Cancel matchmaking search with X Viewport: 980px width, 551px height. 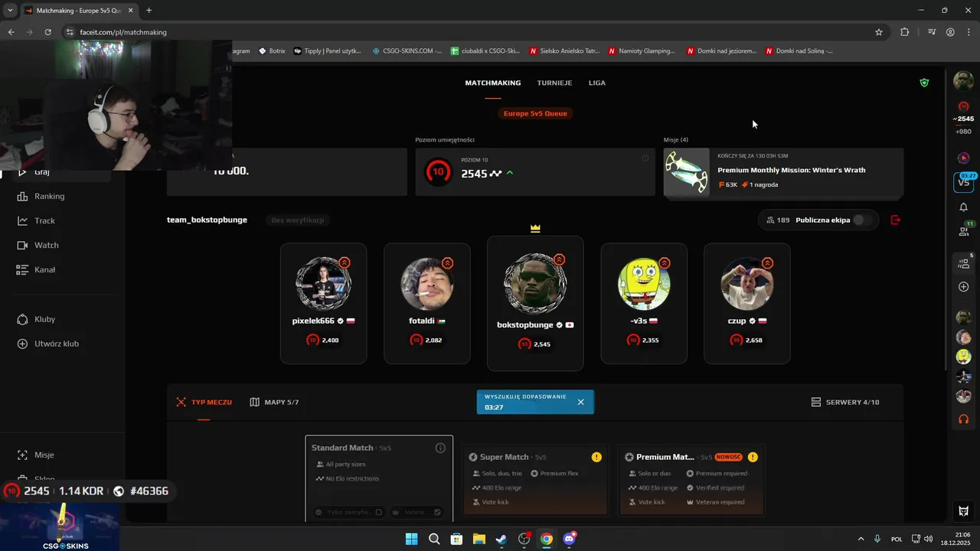click(580, 402)
